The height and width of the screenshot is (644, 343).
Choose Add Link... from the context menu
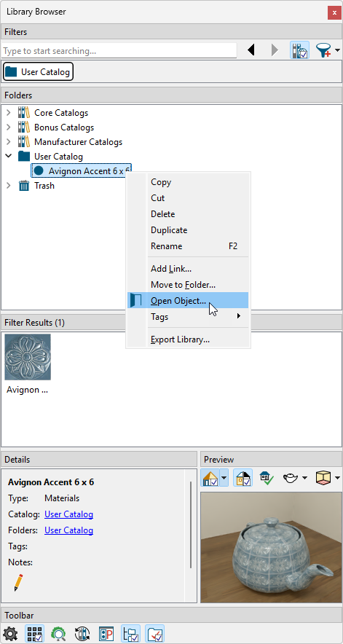point(188,269)
